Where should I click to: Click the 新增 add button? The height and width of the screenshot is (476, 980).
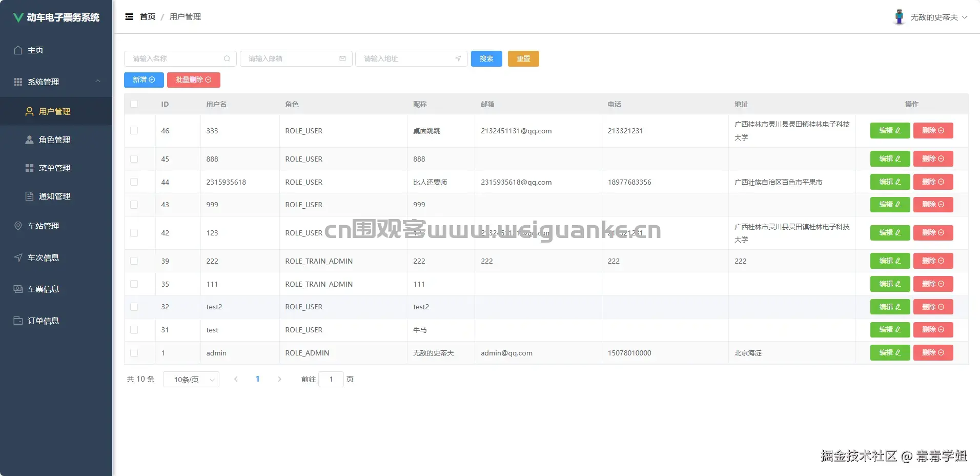(x=144, y=80)
